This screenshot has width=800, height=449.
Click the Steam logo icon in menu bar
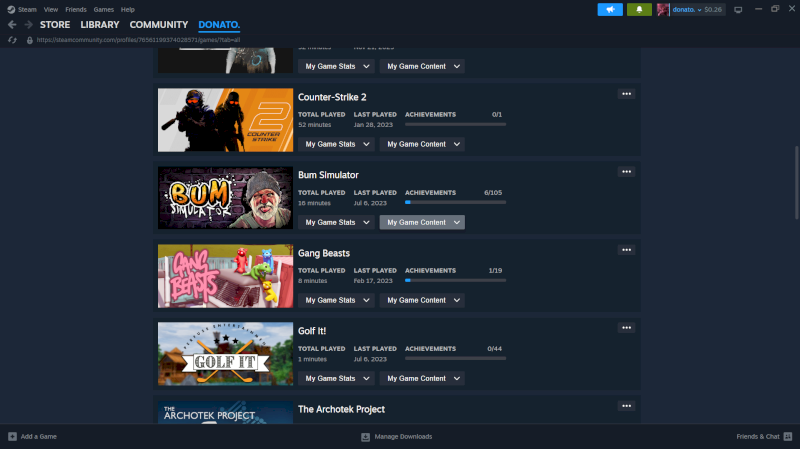11,9
